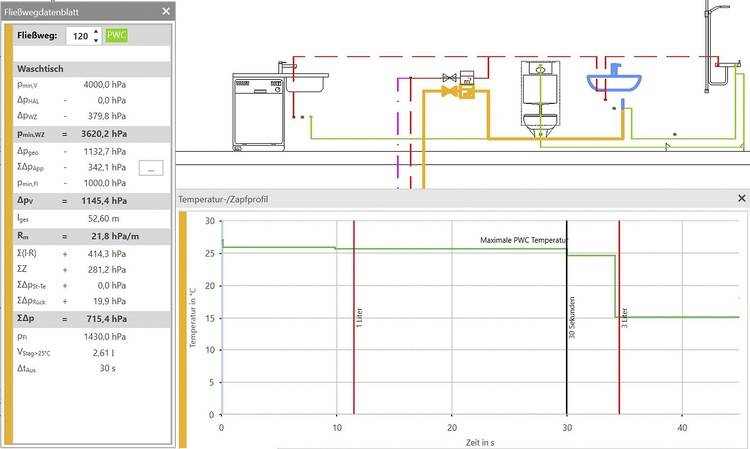
Task: Click the Fließweg value input field
Action: coord(78,36)
